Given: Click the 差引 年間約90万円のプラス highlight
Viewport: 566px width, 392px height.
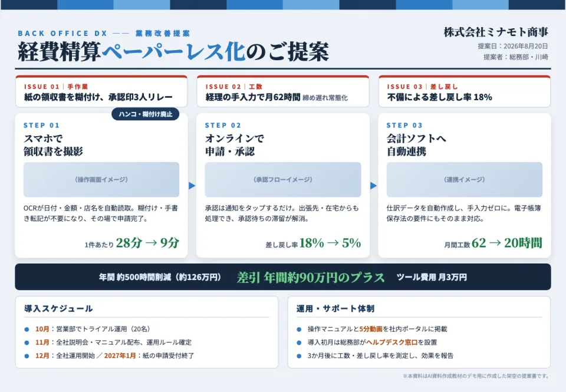Looking at the screenshot, I should [311, 277].
